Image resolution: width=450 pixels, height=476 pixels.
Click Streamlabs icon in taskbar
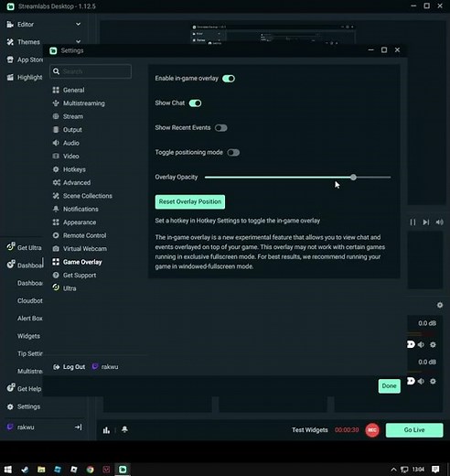(123, 470)
